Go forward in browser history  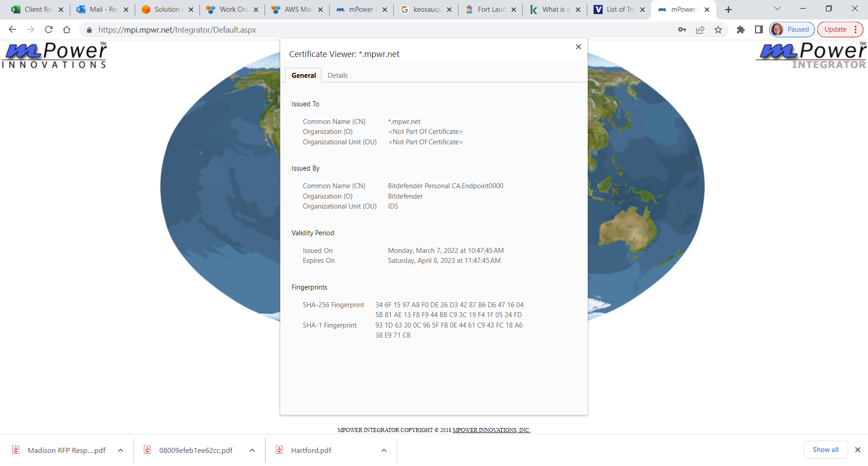30,29
